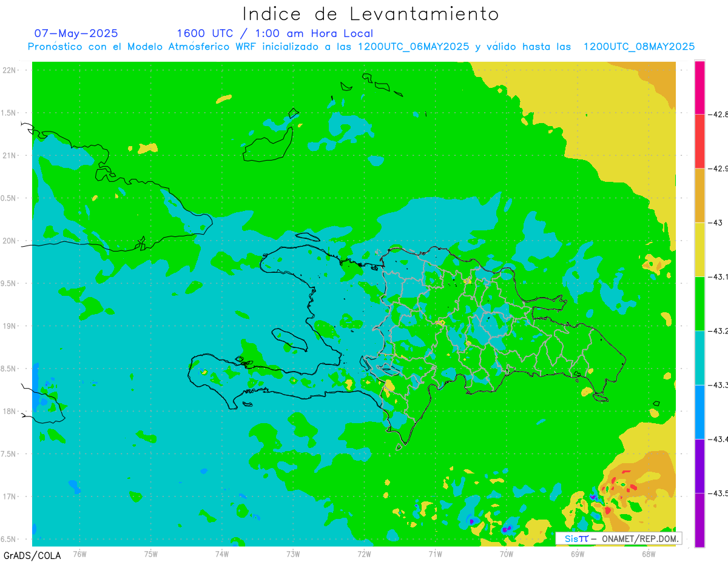
Task: Select legend value '-43.4'
Action: [x=719, y=439]
